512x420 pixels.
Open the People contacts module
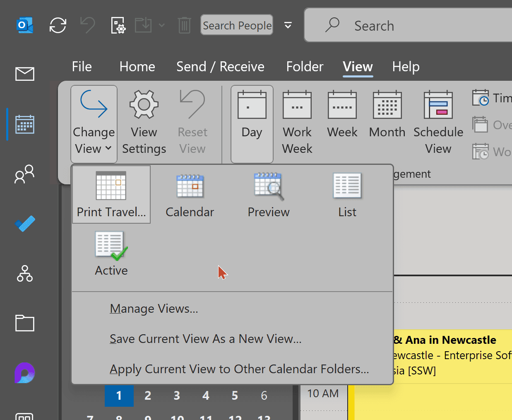25,174
